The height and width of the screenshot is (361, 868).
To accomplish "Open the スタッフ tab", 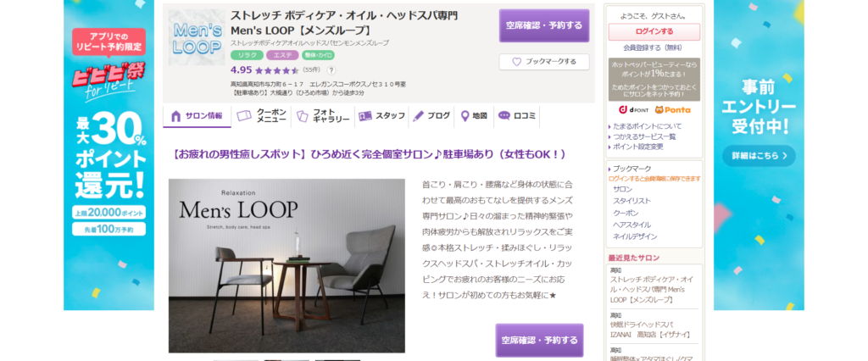I will coord(381,116).
